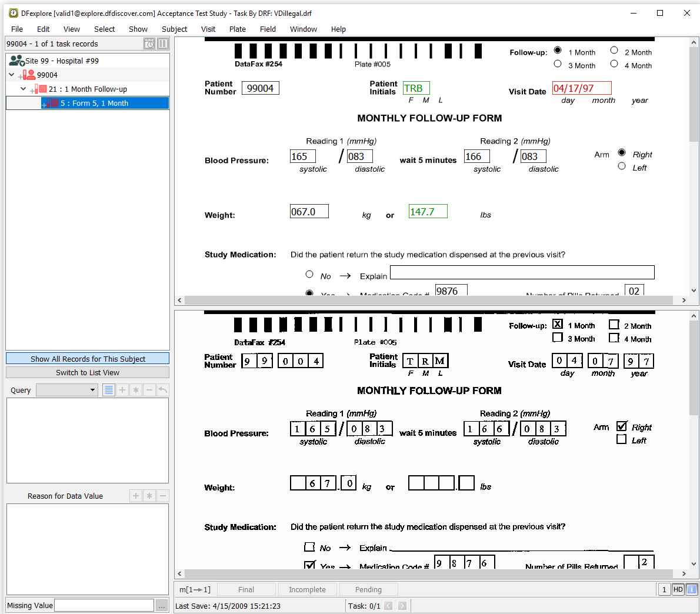Select the 2 Month follow-up radio button

pos(614,51)
